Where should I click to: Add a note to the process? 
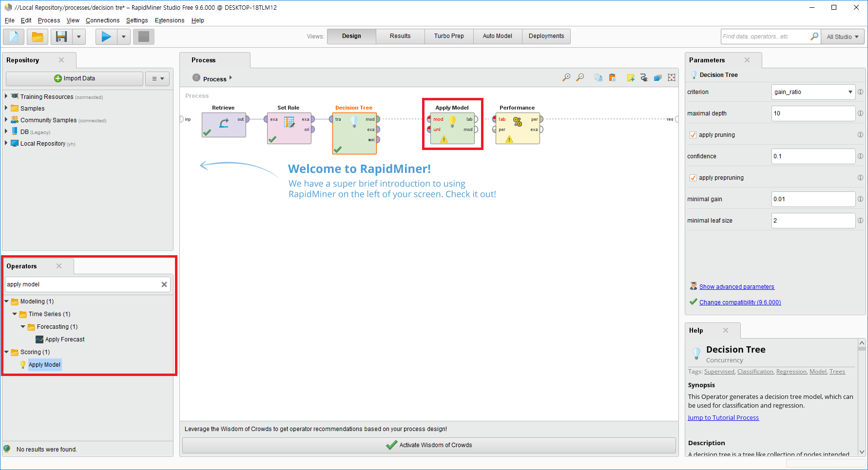631,77
